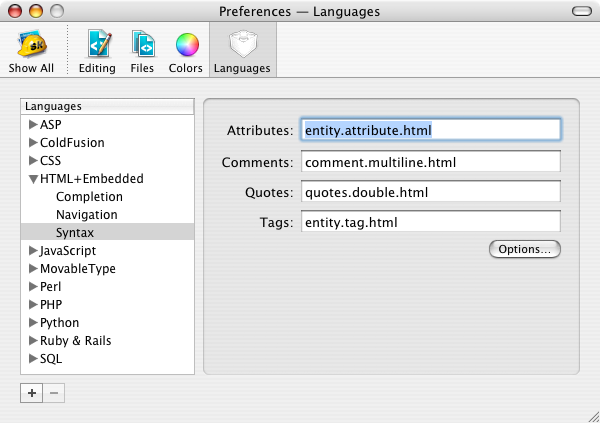Image resolution: width=600 pixels, height=423 pixels.
Task: Select the Syntax item in list
Action: click(x=75, y=233)
